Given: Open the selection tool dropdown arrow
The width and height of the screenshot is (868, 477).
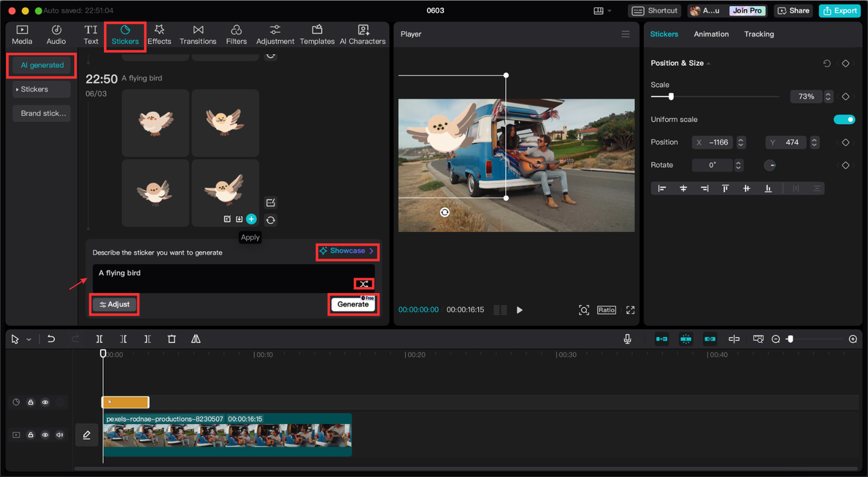Looking at the screenshot, I should (28, 339).
